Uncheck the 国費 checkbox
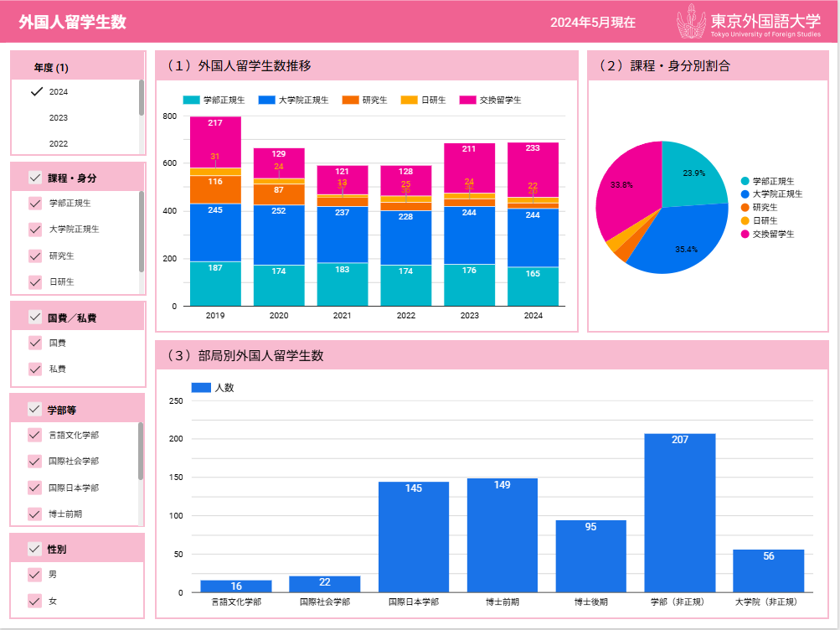Image resolution: width=840 pixels, height=630 pixels. (x=35, y=343)
